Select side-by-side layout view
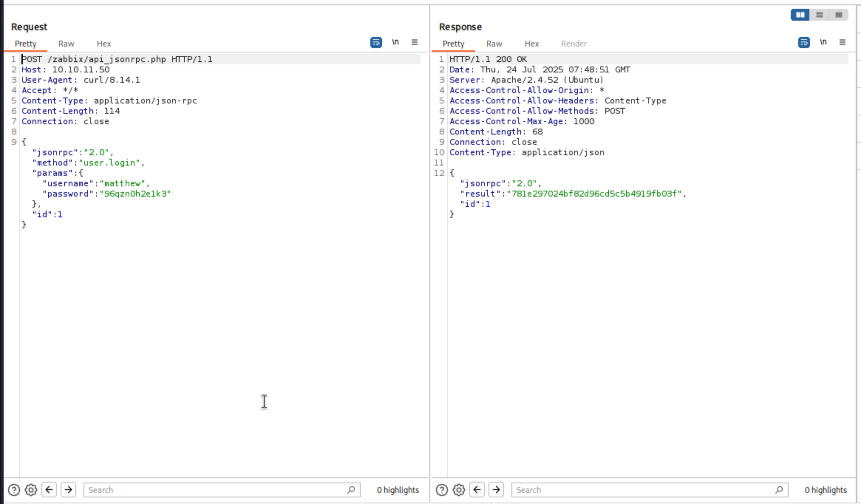 click(x=800, y=15)
